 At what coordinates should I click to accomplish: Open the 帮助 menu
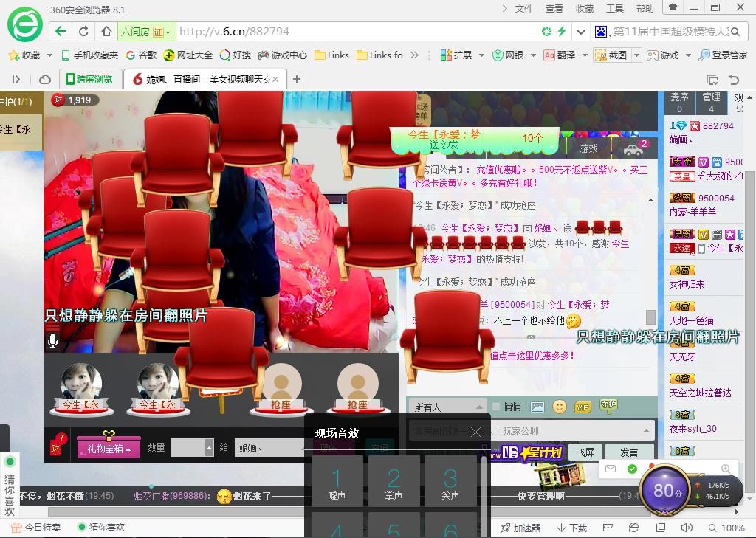pyautogui.click(x=645, y=8)
